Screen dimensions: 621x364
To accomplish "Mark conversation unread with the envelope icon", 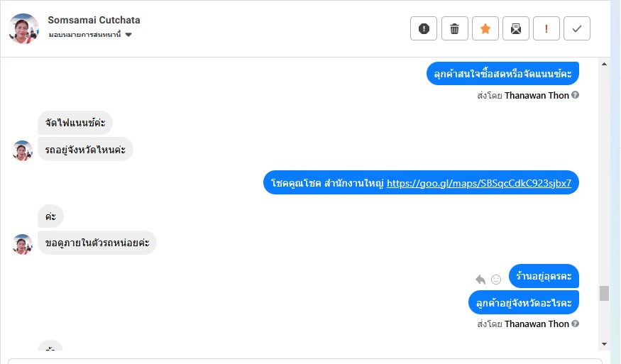I will click(x=516, y=28).
